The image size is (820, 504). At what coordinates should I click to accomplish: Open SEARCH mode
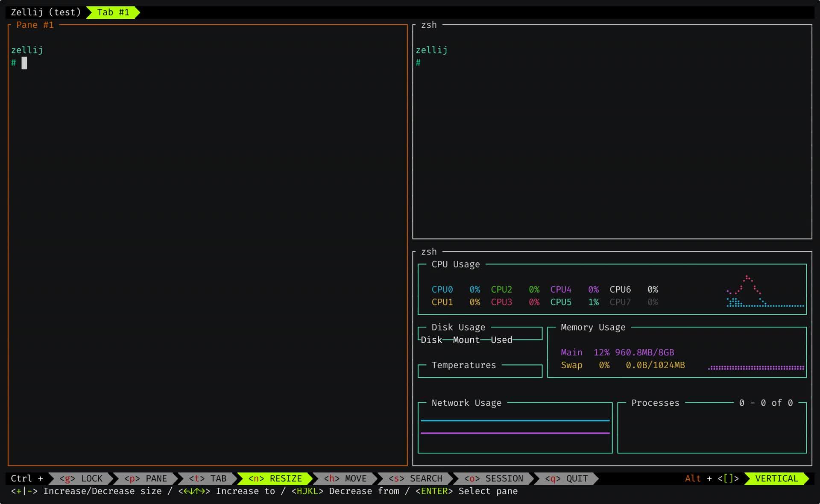[x=416, y=478]
